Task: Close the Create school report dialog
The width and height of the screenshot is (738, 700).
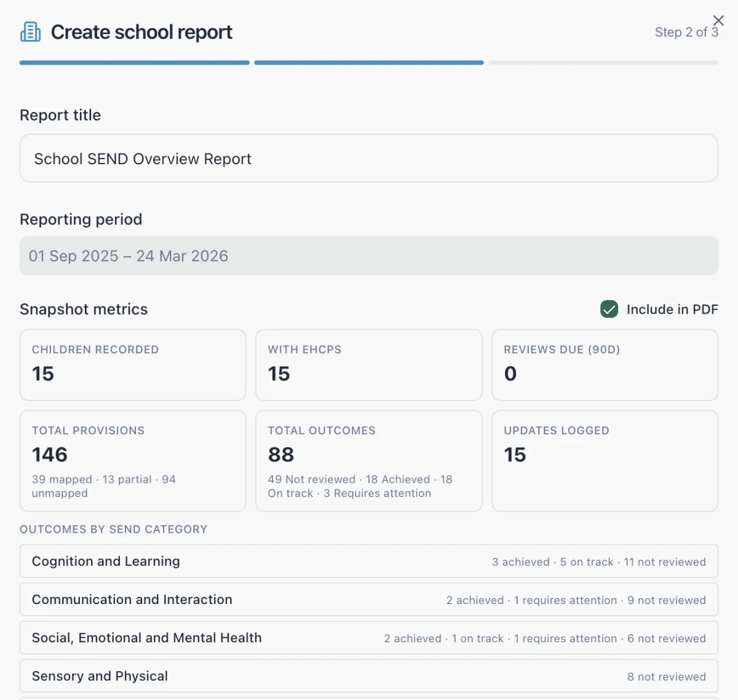Action: (718, 20)
